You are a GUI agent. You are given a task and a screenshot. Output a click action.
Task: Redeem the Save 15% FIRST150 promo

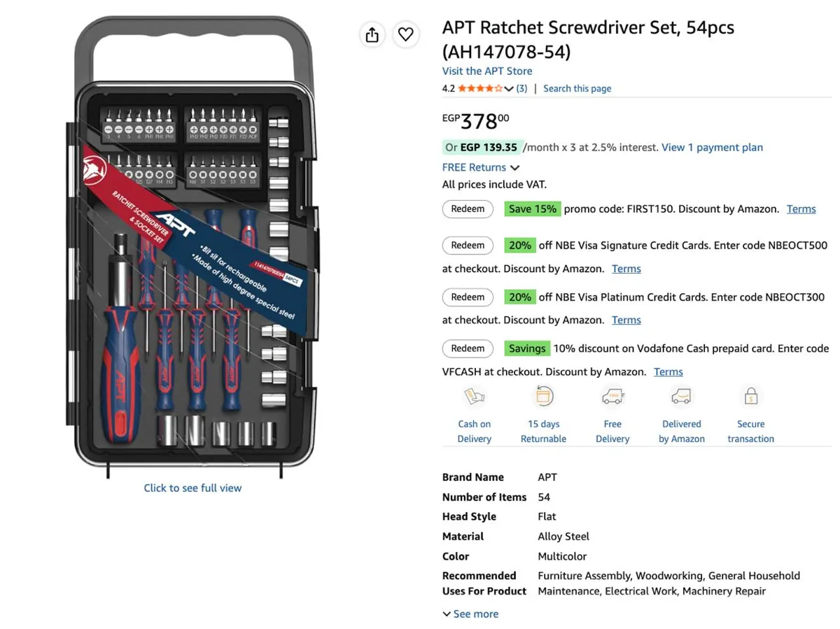468,209
